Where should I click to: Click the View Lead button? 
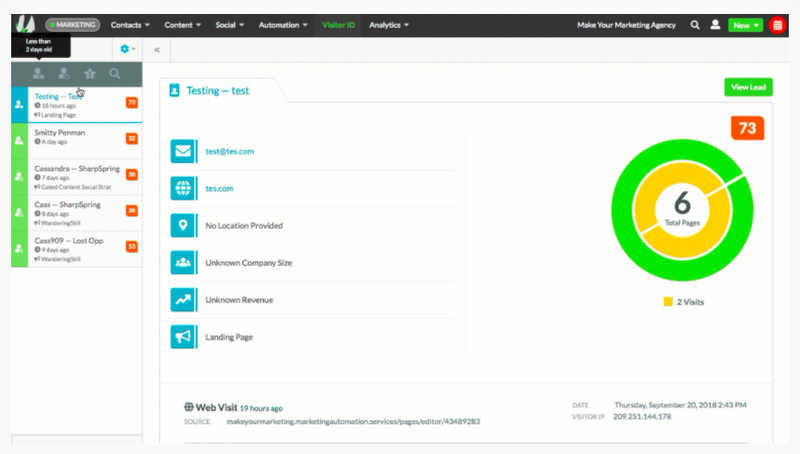[748, 87]
